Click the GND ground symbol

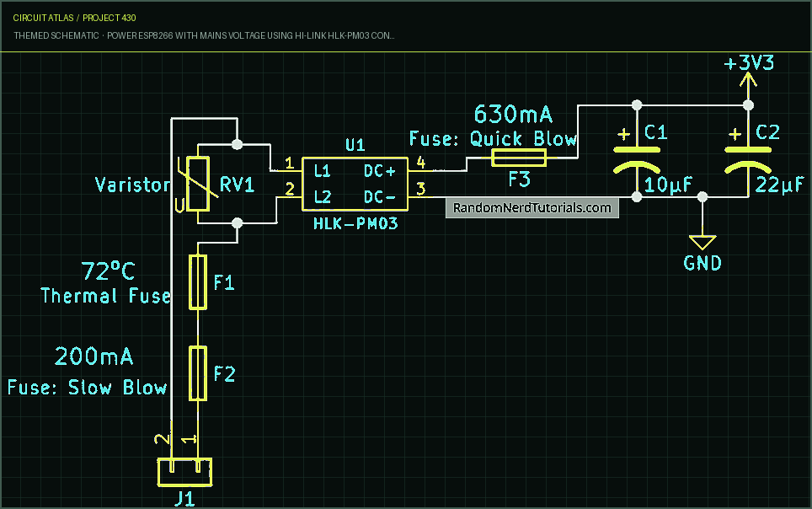coord(702,242)
